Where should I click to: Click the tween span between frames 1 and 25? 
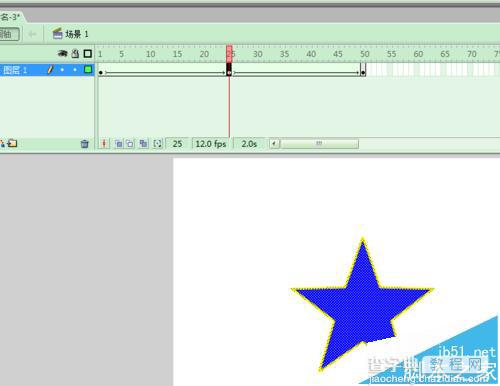165,70
